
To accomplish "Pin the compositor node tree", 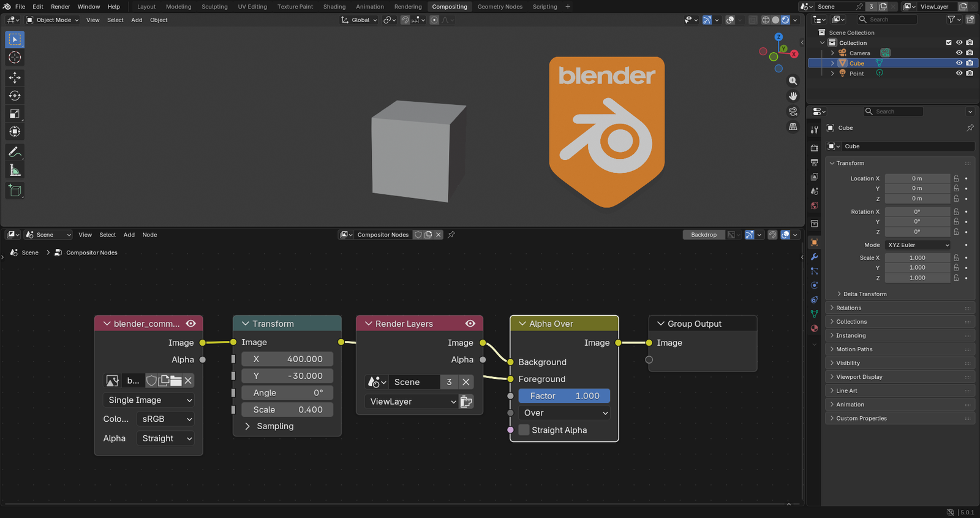I will point(451,235).
